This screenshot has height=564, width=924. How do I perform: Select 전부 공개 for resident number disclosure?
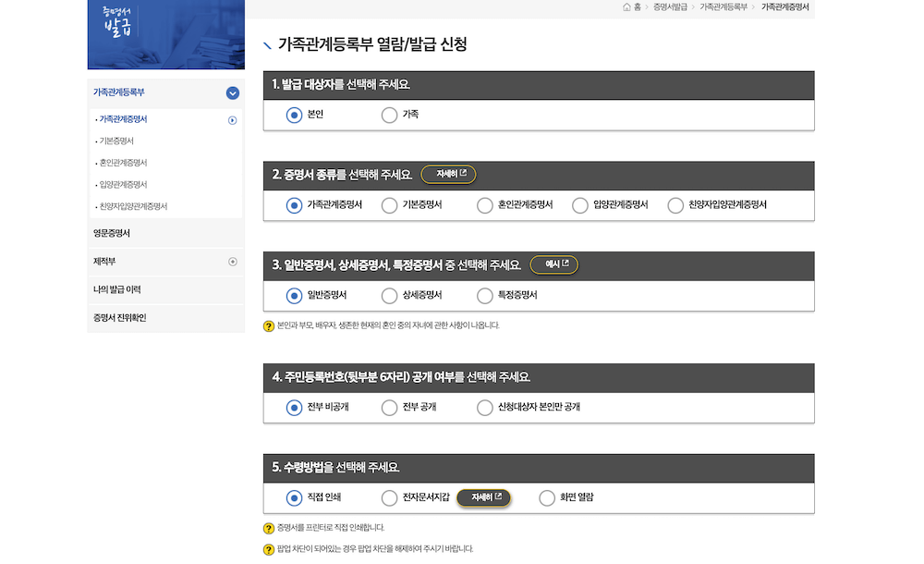[x=389, y=407]
